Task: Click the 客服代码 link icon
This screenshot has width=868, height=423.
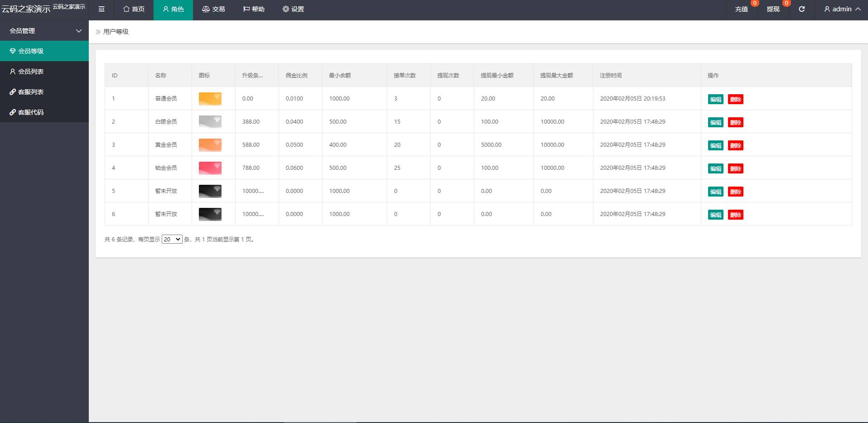Action: (x=12, y=112)
